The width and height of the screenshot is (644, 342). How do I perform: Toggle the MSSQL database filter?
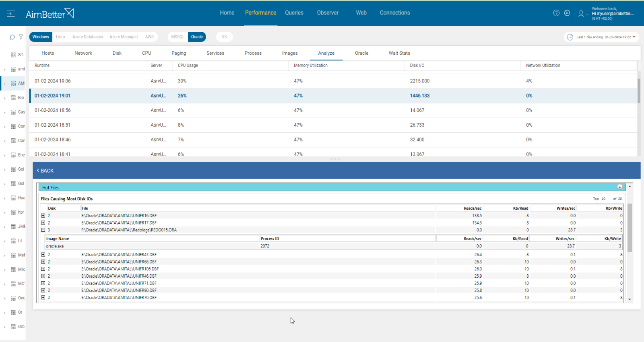178,37
